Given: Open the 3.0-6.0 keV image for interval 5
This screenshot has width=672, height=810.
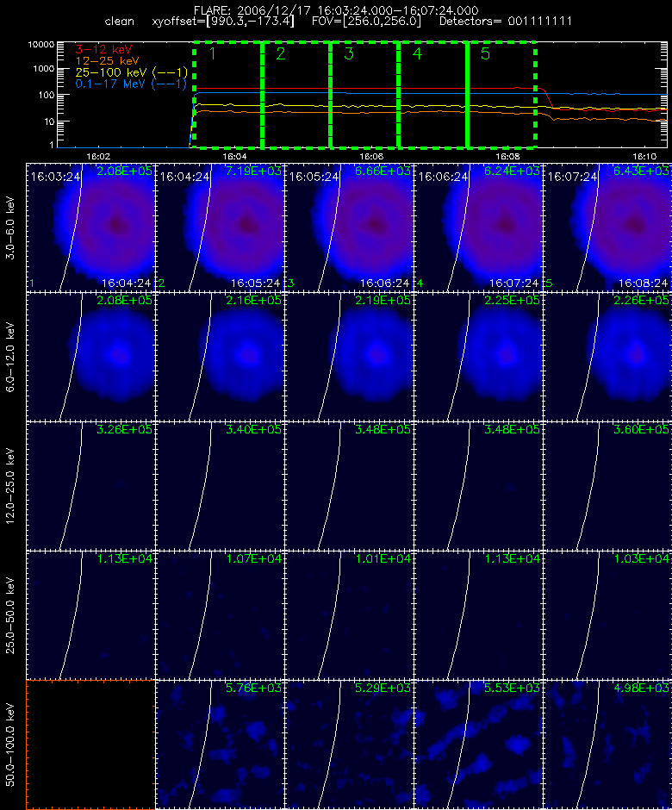Looking at the screenshot, I should pos(607,227).
